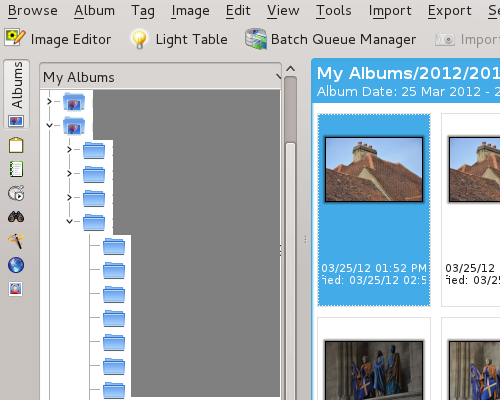Open the People sidebar (face portrait icon)
500x400 pixels.
[16, 289]
